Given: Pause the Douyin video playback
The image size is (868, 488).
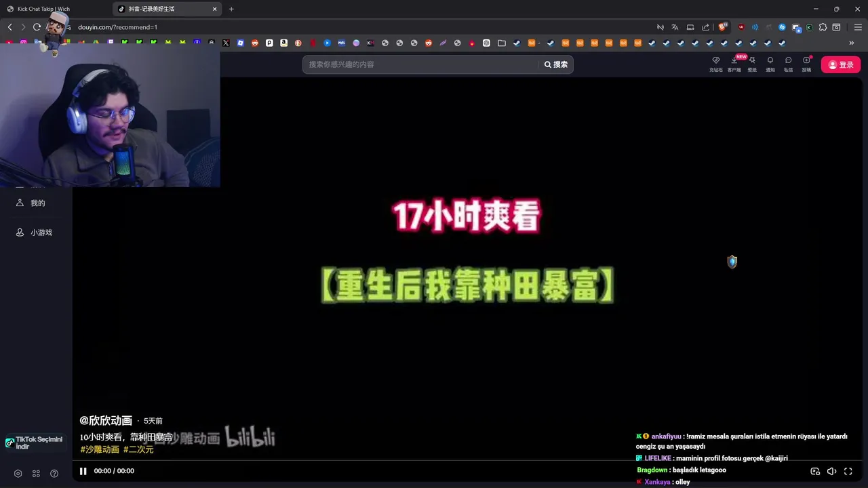Looking at the screenshot, I should (x=83, y=471).
